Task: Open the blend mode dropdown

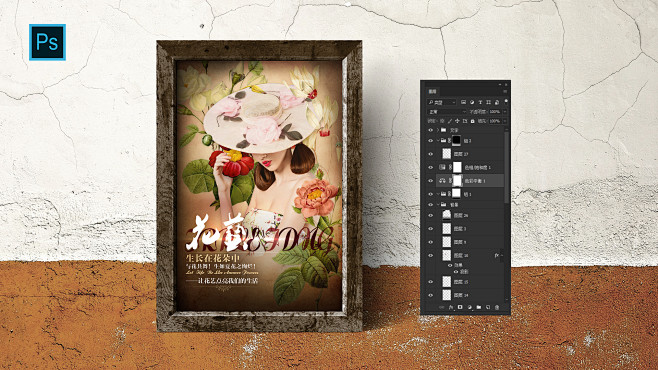Action: click(446, 112)
